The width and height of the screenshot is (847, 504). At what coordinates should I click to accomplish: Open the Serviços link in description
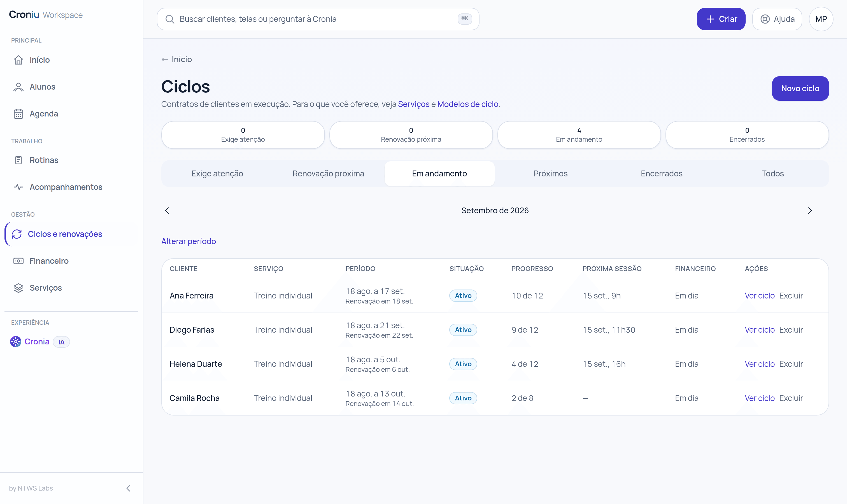(413, 104)
